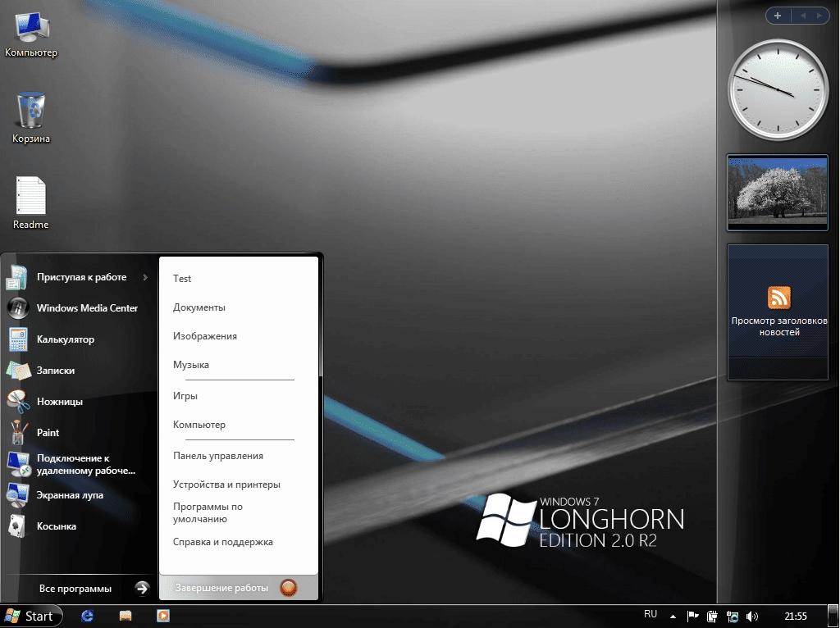Launch Ножницы snipping tool
This screenshot has height=628, width=840.
click(x=78, y=401)
